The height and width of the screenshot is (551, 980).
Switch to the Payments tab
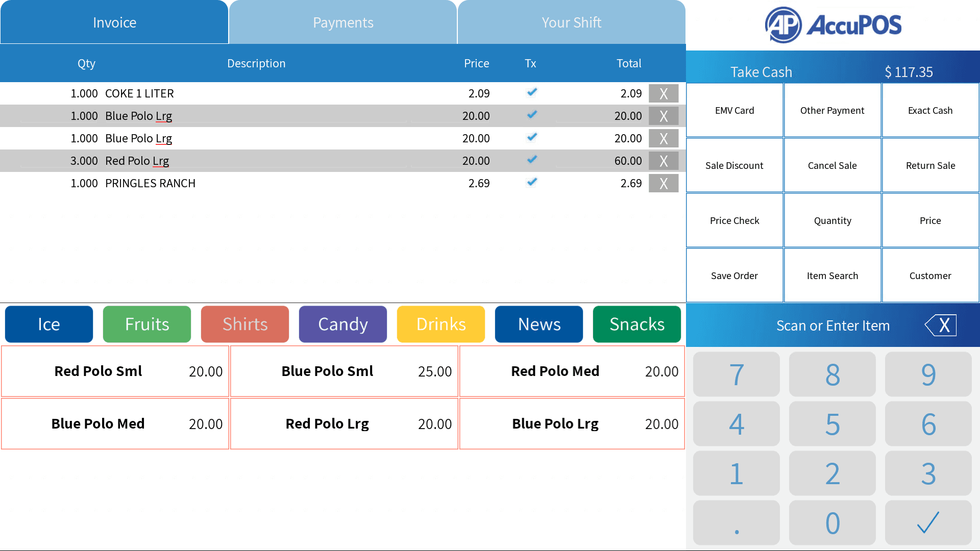click(x=343, y=22)
